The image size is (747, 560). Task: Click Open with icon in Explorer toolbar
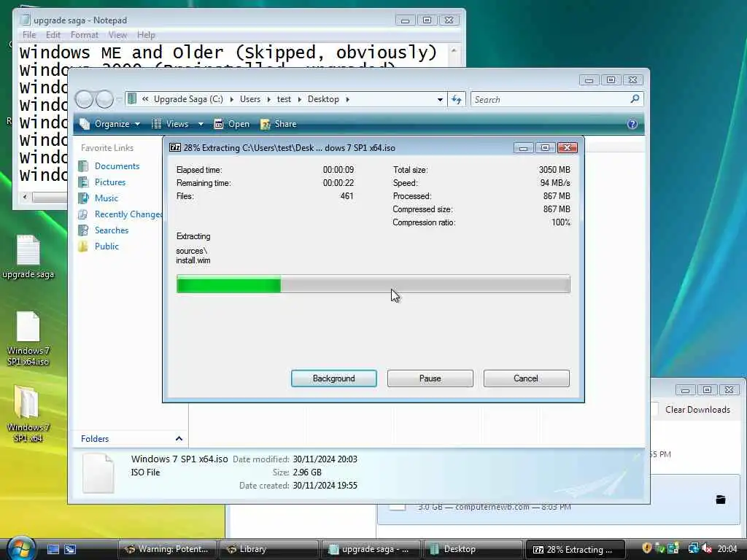click(x=231, y=124)
